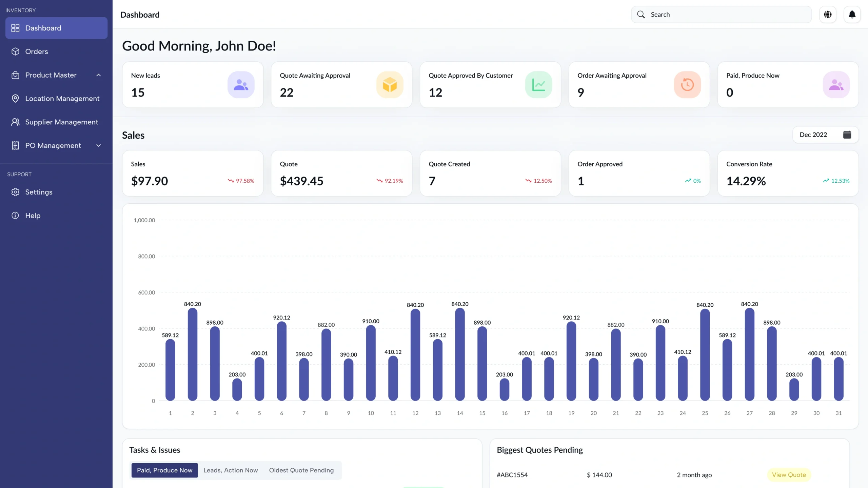Click the pink people icon on Paid, Produce Now
868x488 pixels.
[836, 85]
